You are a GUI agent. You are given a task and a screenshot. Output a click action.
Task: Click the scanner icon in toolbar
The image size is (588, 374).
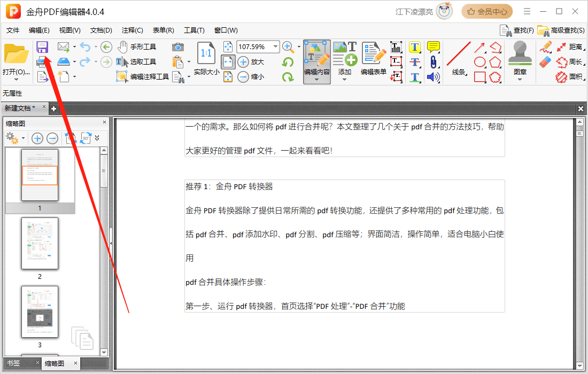pos(64,61)
